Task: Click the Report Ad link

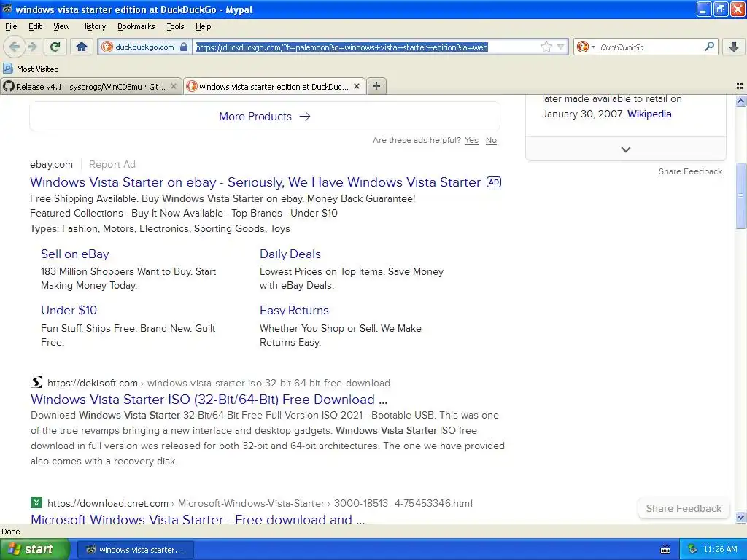Action: coord(112,164)
